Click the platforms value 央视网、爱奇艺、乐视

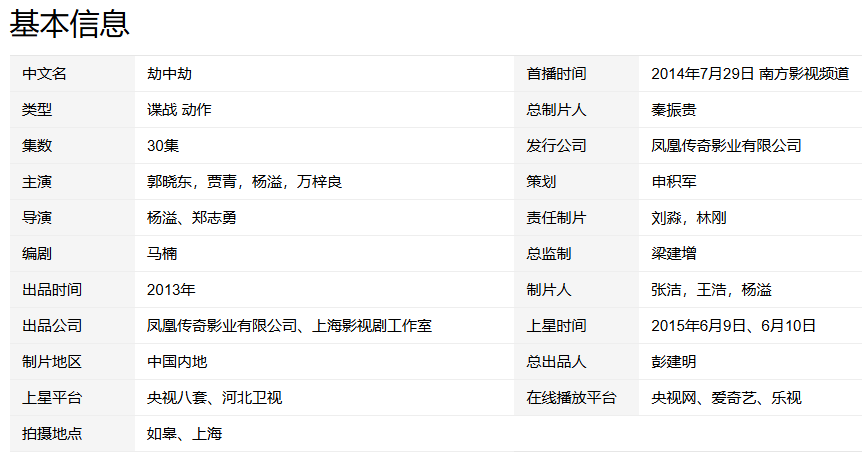(x=726, y=398)
